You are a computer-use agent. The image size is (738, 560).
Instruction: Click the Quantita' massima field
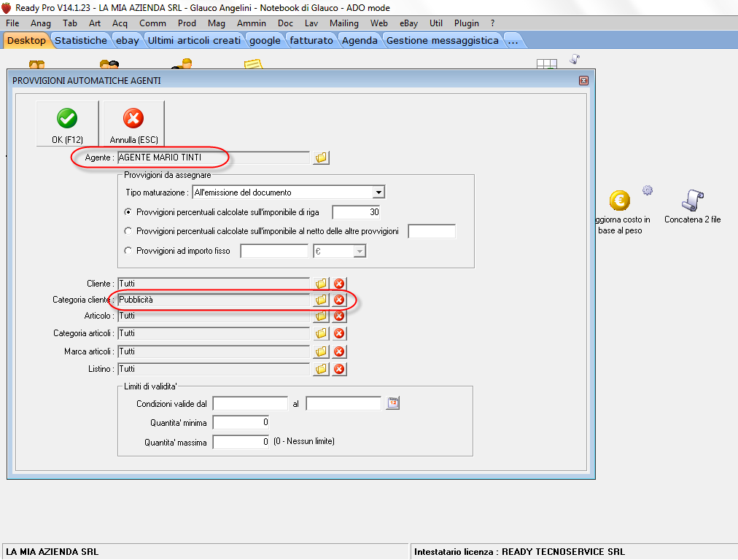click(x=241, y=442)
